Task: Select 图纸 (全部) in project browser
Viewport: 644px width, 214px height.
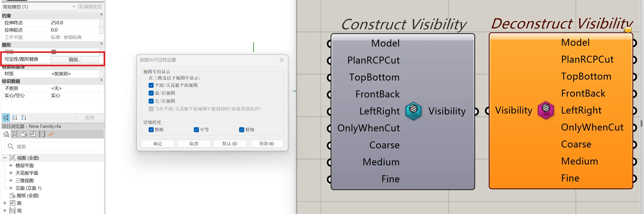Action: [x=28, y=196]
